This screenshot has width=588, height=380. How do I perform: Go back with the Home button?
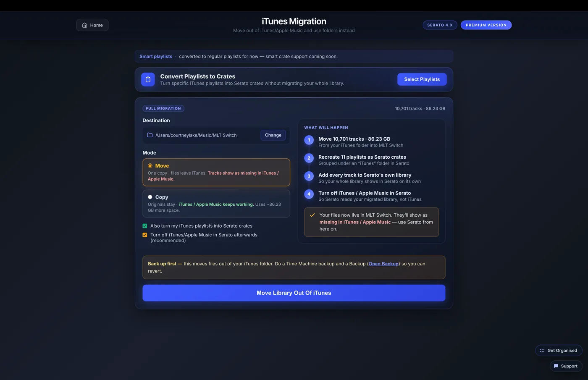click(x=92, y=25)
